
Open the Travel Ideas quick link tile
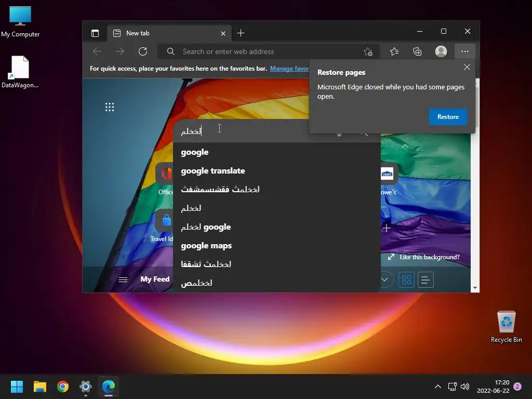tap(162, 226)
